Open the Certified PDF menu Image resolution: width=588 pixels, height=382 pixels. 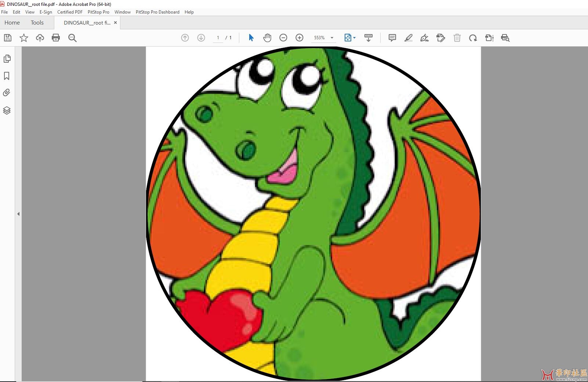[x=70, y=12]
